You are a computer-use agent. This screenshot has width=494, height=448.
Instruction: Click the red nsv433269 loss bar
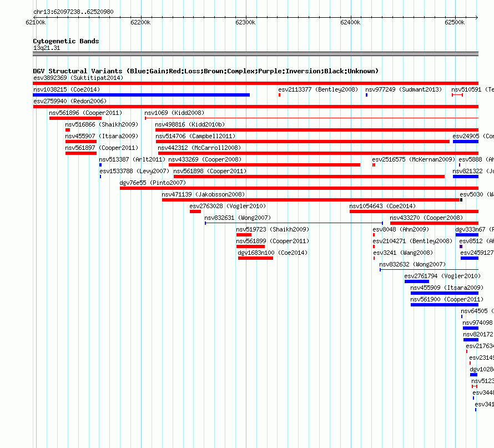click(x=264, y=165)
